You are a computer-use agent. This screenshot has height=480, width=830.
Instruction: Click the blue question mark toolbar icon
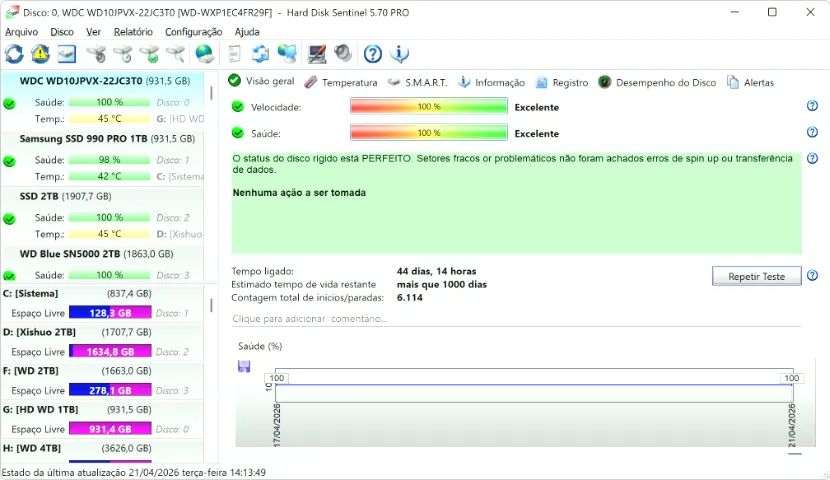[x=373, y=53]
